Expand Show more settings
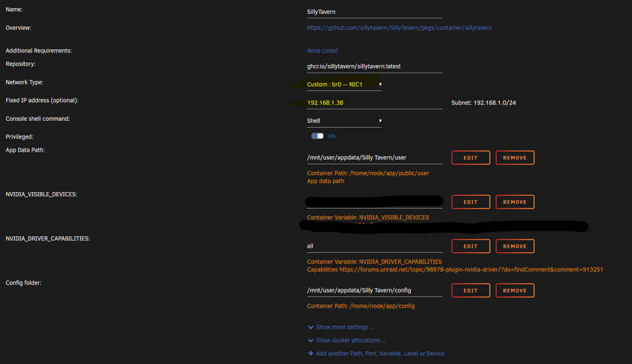Image resolution: width=632 pixels, height=364 pixels. click(x=341, y=327)
